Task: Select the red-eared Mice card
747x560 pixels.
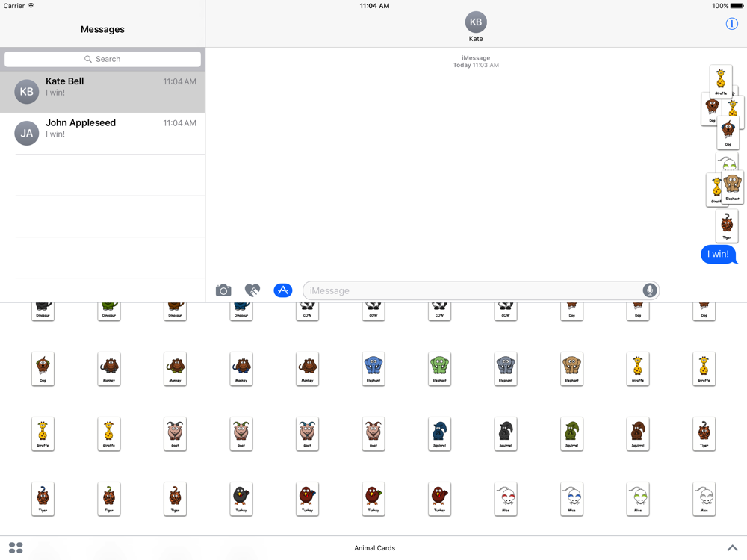Action: click(x=506, y=499)
